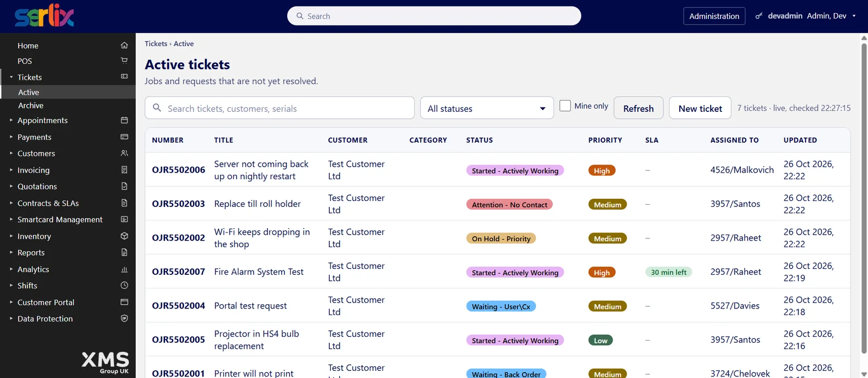Click the Customer Portal window icon

click(x=124, y=302)
